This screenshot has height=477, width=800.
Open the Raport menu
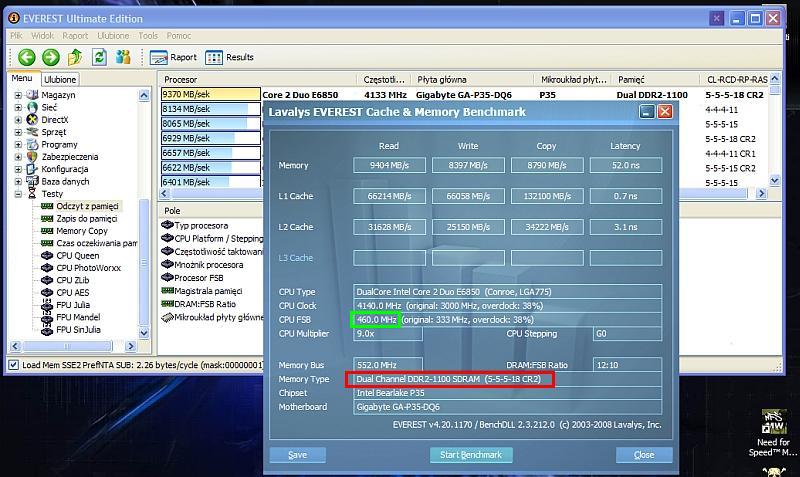pos(75,36)
